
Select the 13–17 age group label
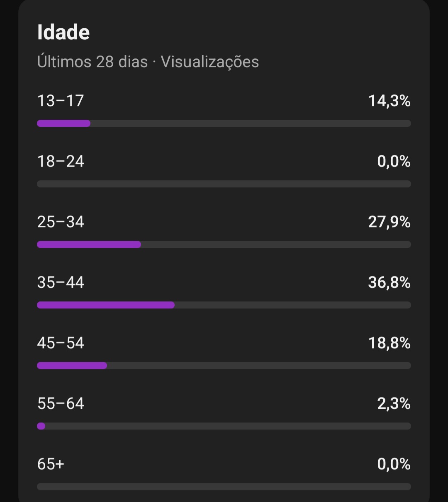61,101
